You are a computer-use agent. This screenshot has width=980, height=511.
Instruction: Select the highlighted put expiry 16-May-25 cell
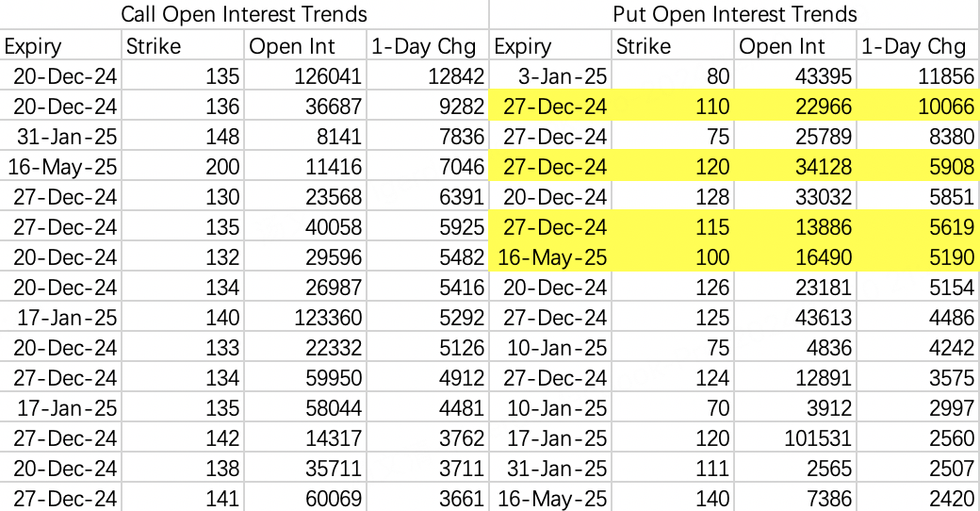(x=550, y=257)
